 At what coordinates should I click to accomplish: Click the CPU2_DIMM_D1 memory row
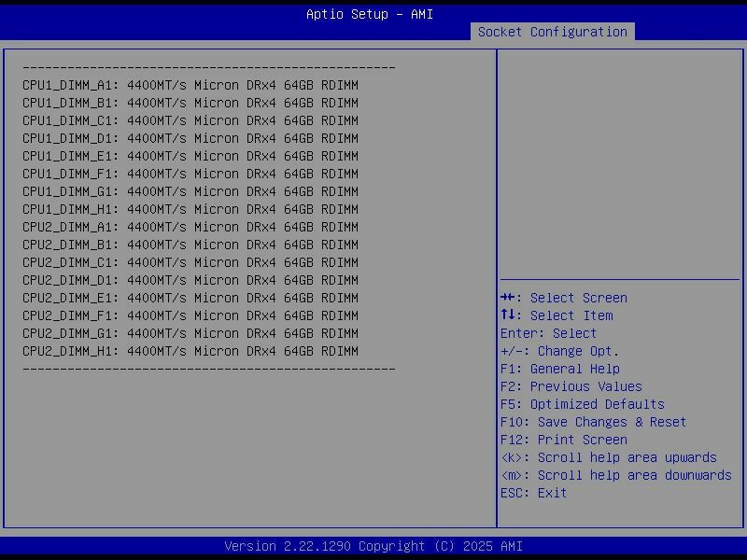coord(190,281)
